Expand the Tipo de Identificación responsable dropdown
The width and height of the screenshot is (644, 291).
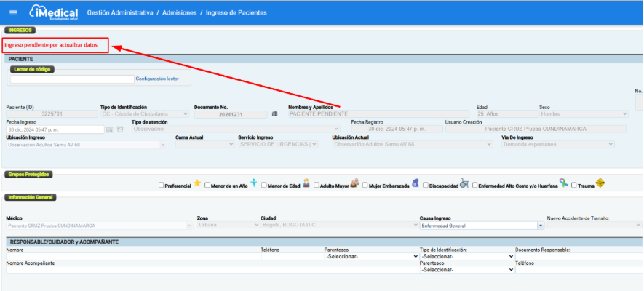[x=466, y=256]
